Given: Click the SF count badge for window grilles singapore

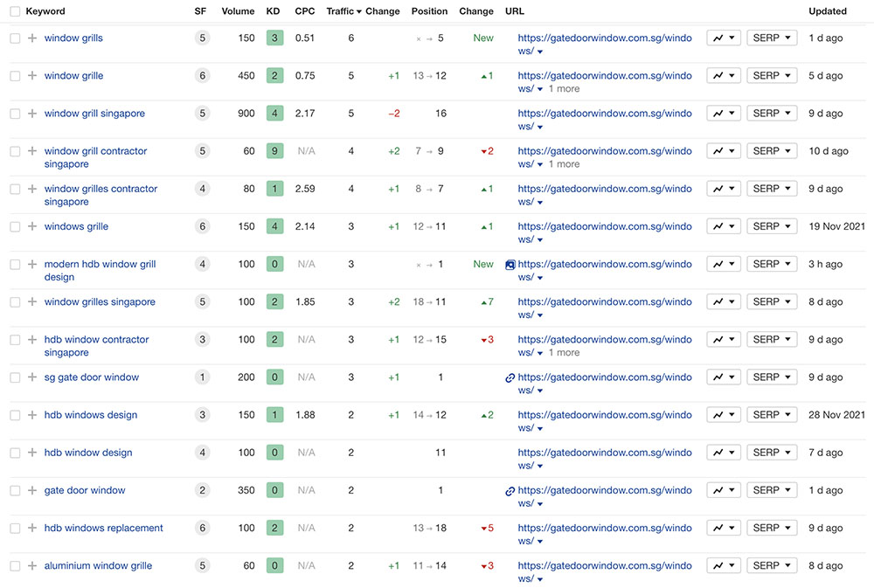Looking at the screenshot, I should pos(202,302).
